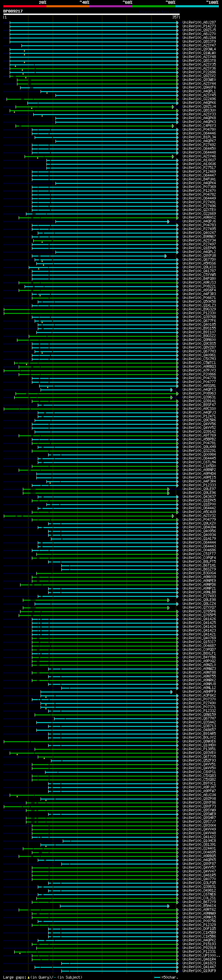Select the query label BP089217
Image resolution: width=222 pixels, height=980 pixels.
[13, 11]
